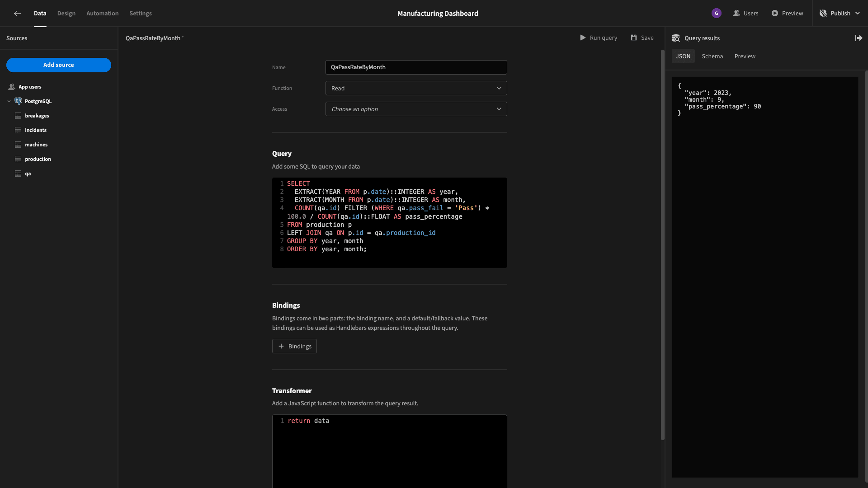The width and height of the screenshot is (868, 488).
Task: Collapse the PostgreSQL source tree
Action: tap(9, 101)
